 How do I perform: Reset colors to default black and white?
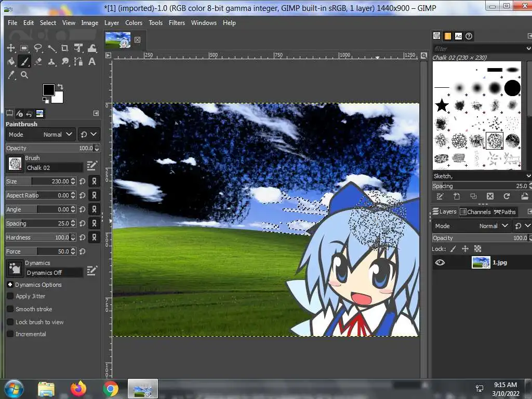click(x=46, y=100)
